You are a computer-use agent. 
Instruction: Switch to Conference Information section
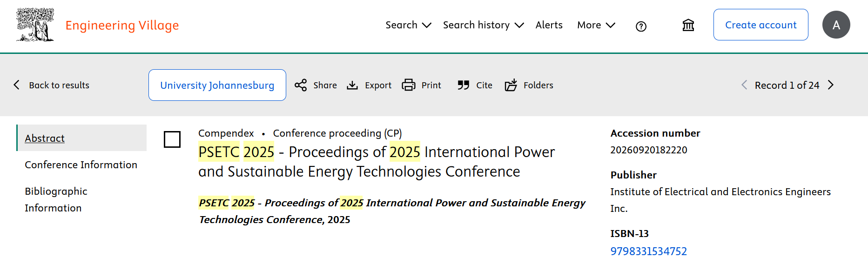tap(81, 165)
